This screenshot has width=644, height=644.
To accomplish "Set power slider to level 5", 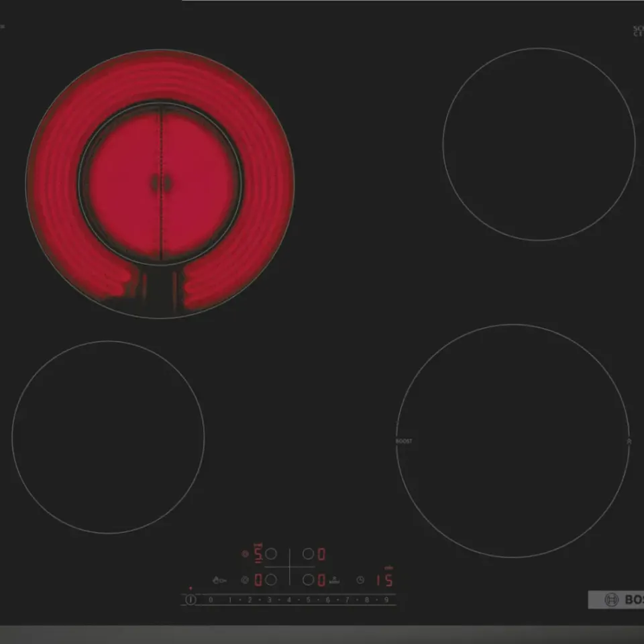I will (x=308, y=600).
